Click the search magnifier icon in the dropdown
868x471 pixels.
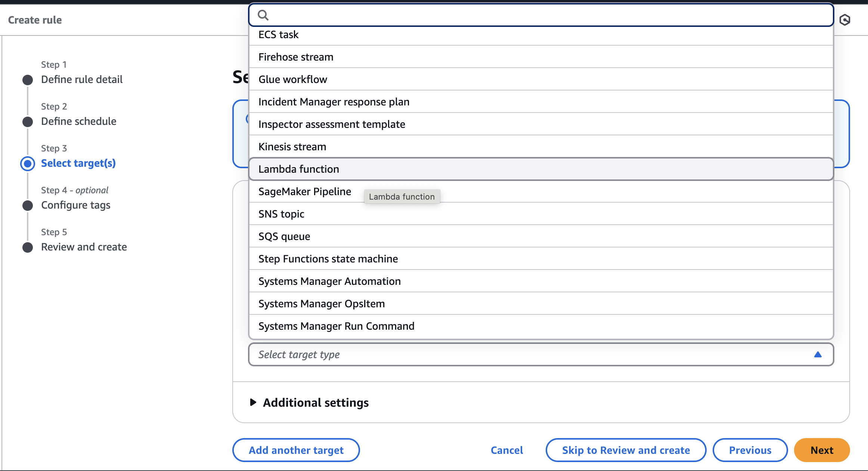click(263, 15)
